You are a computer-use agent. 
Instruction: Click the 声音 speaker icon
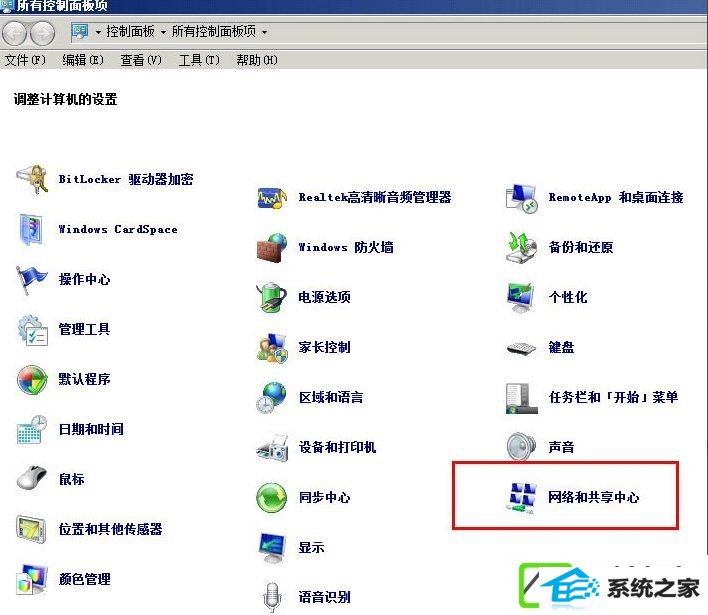[x=522, y=447]
